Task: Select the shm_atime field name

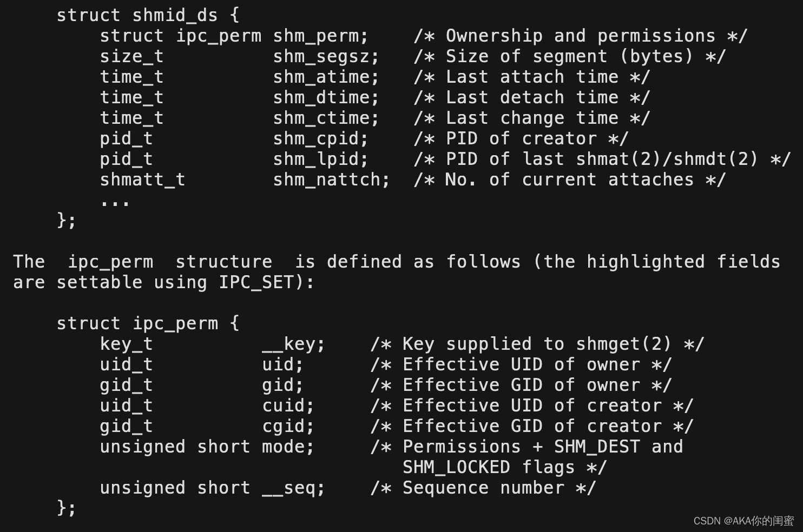Action: (x=325, y=77)
